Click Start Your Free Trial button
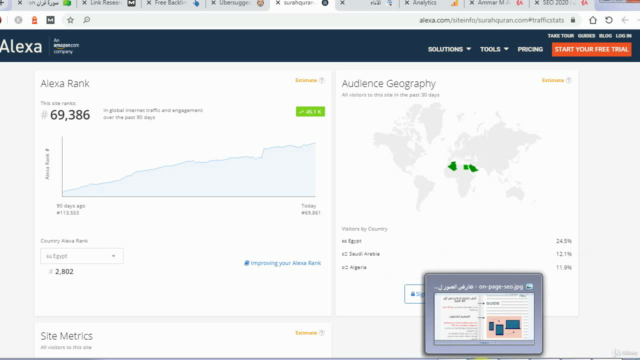640x360 pixels. (x=591, y=49)
